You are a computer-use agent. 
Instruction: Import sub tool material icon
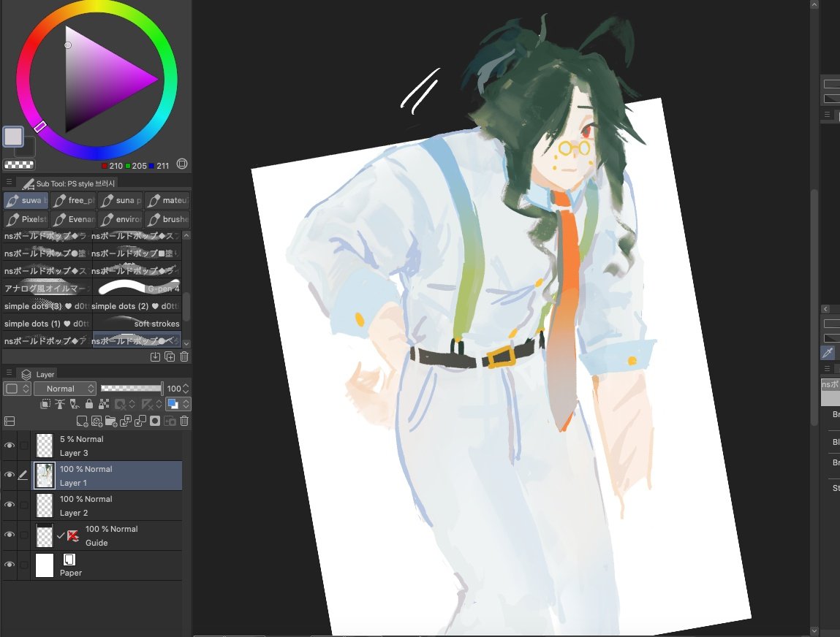pos(155,356)
